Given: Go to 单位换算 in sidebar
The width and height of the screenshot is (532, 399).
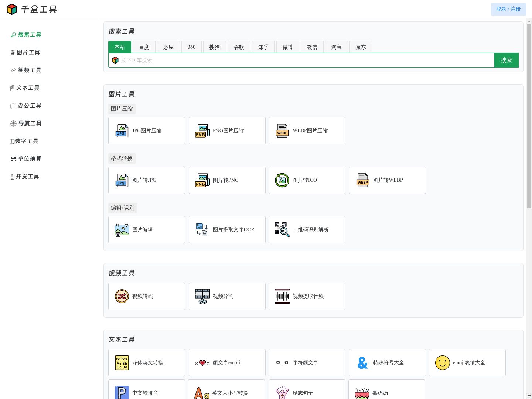Looking at the screenshot, I should pos(26,159).
